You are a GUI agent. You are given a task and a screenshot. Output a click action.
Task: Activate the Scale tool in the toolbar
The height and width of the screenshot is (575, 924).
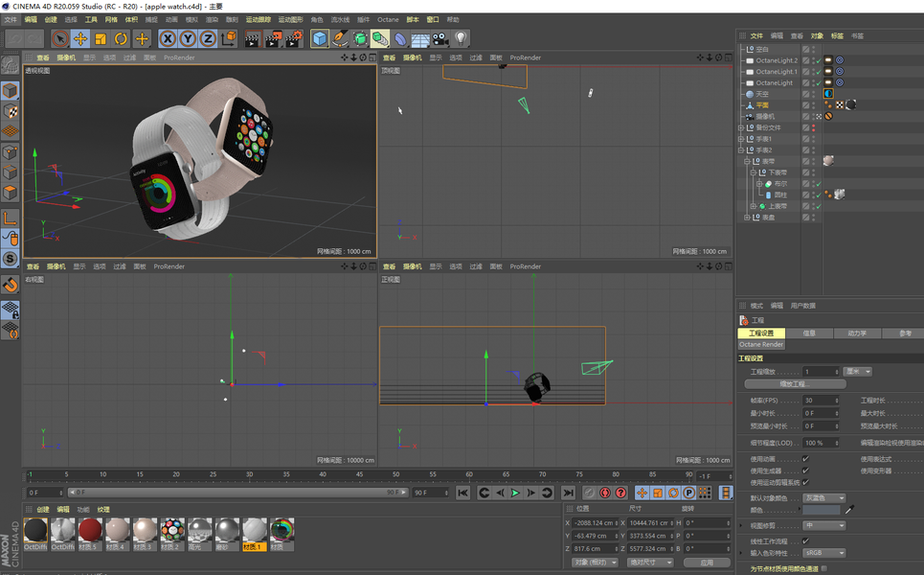coord(101,39)
